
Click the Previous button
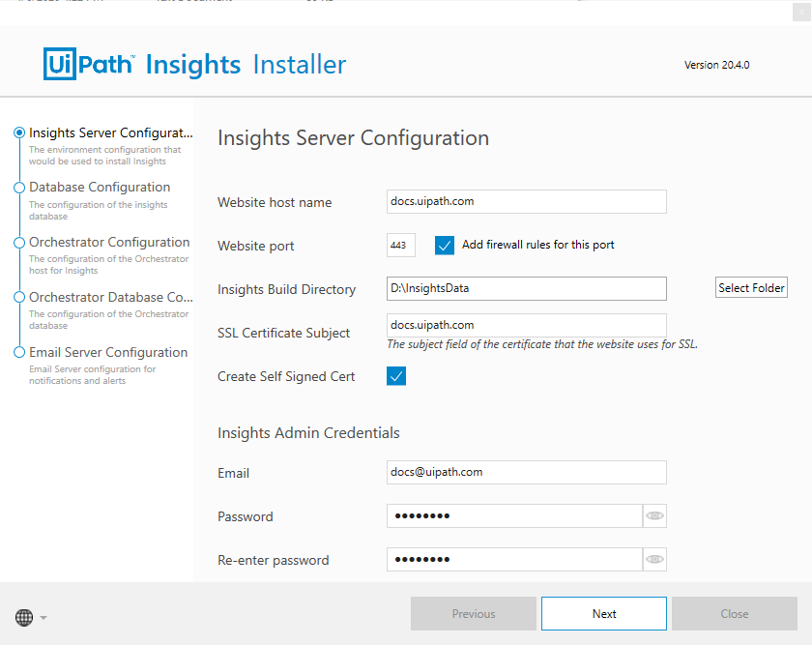(474, 613)
